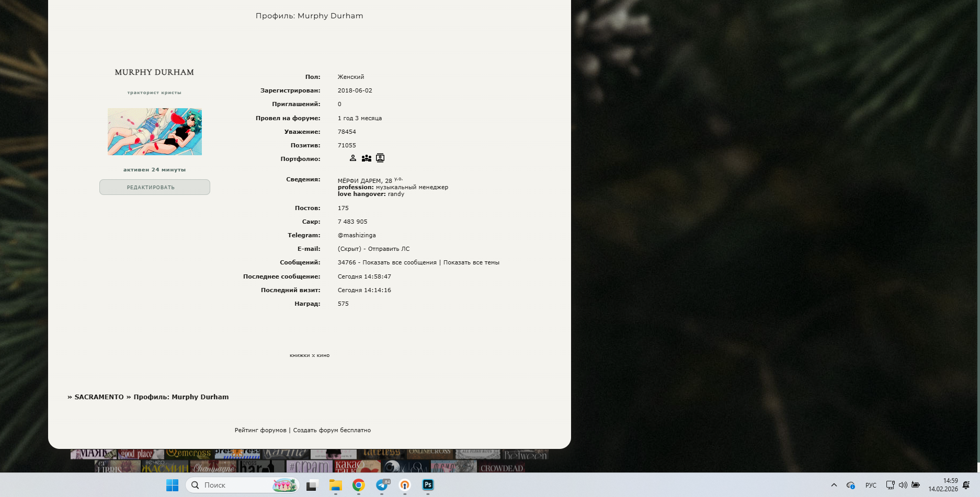
Task: Click the @mashizinga Telegram handle
Action: coord(357,235)
